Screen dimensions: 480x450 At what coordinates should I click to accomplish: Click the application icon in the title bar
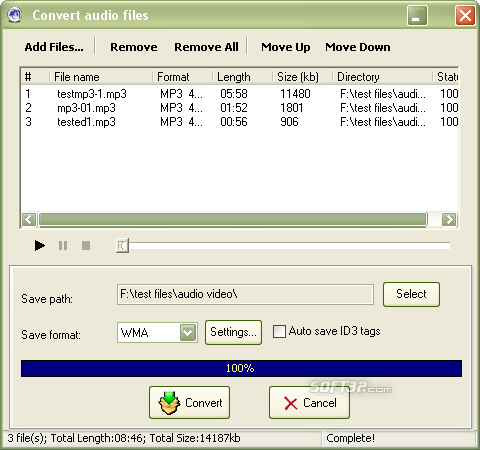(15, 15)
